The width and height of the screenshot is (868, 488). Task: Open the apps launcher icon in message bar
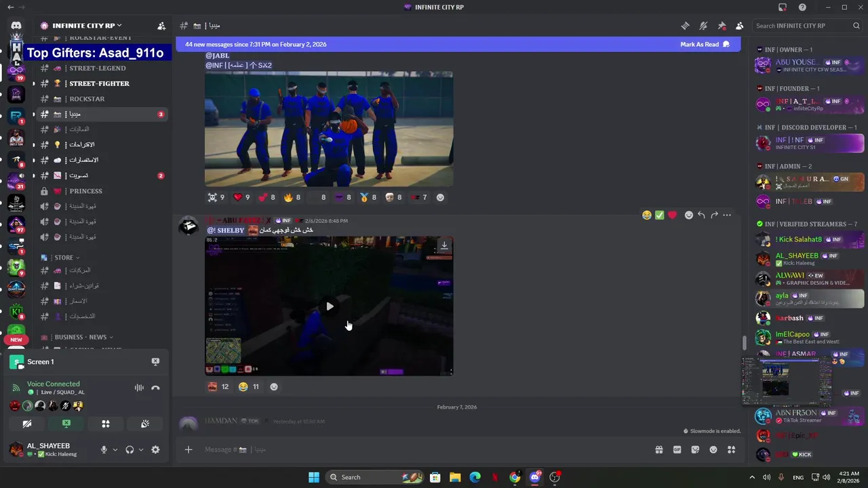coord(732,449)
